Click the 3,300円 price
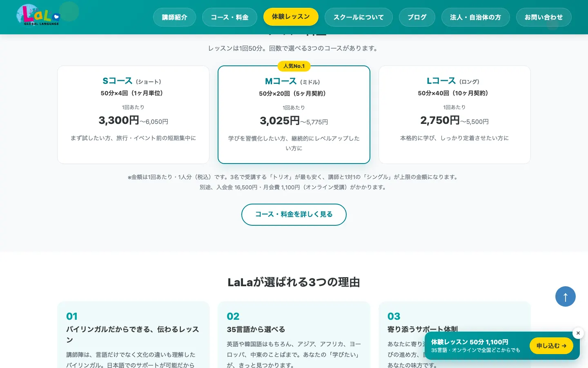The image size is (588, 368). click(119, 120)
